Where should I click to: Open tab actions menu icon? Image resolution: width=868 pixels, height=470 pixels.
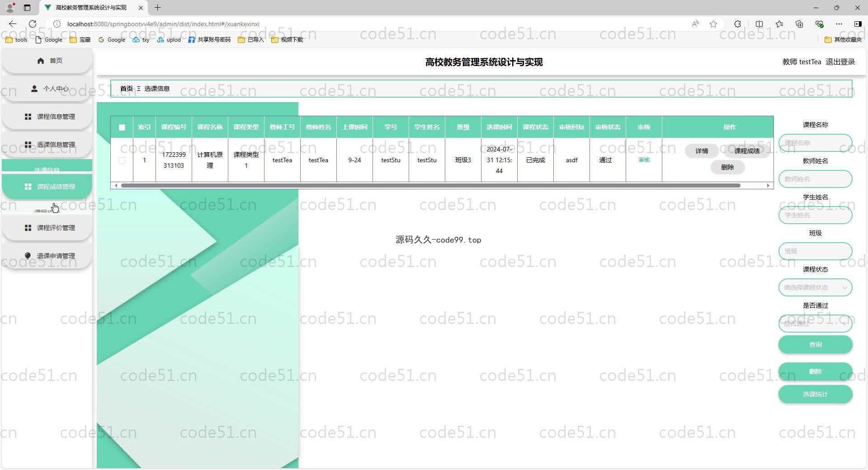coord(27,8)
